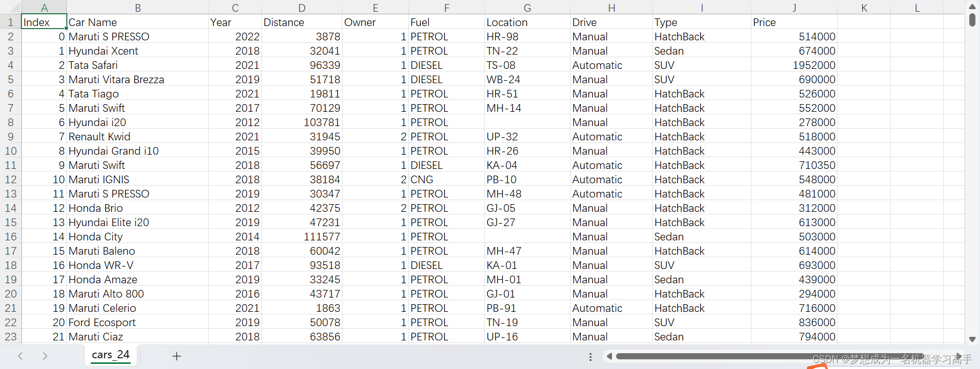This screenshot has width=980, height=369.
Task: Select the location TS-08 cell
Action: point(528,65)
